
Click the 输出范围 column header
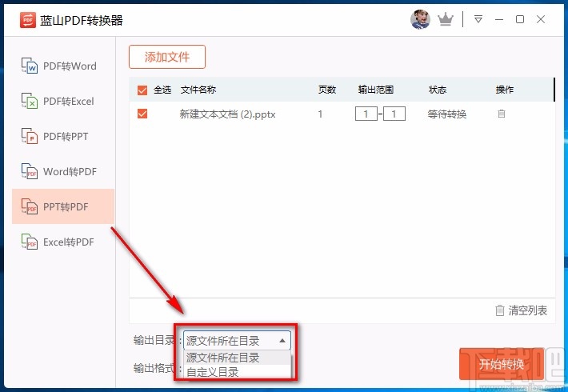coord(376,90)
